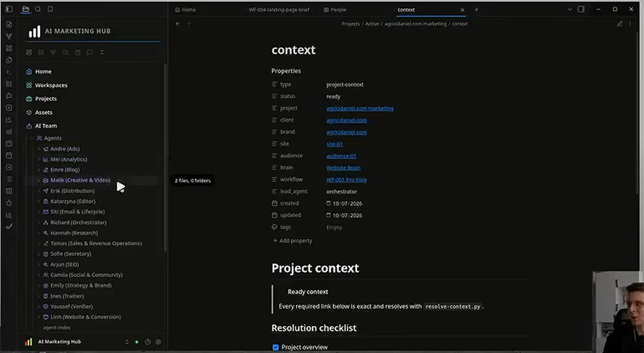This screenshot has height=353, width=644.
Task: Click the created date field
Action: [x=348, y=203]
